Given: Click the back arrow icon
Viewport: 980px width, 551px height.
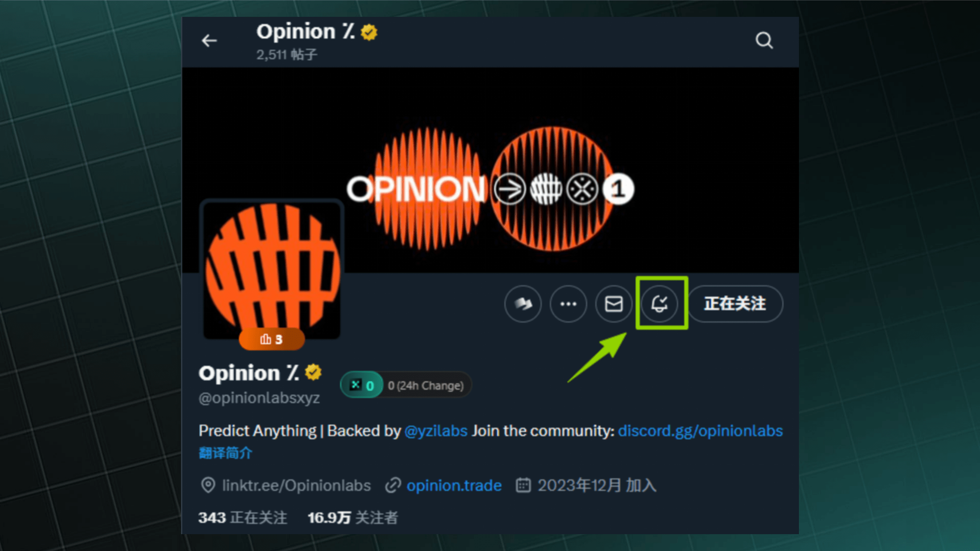Looking at the screenshot, I should click(209, 40).
